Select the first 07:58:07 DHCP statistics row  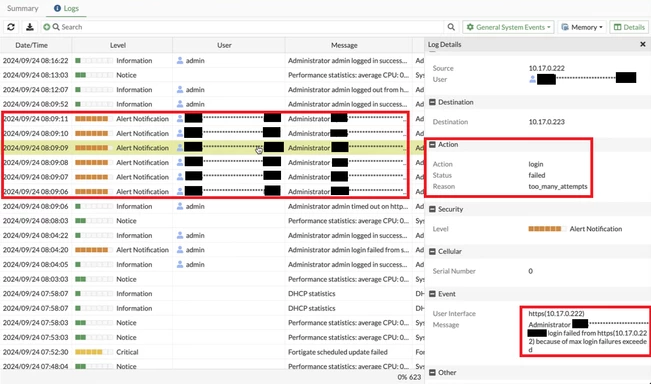(212, 294)
